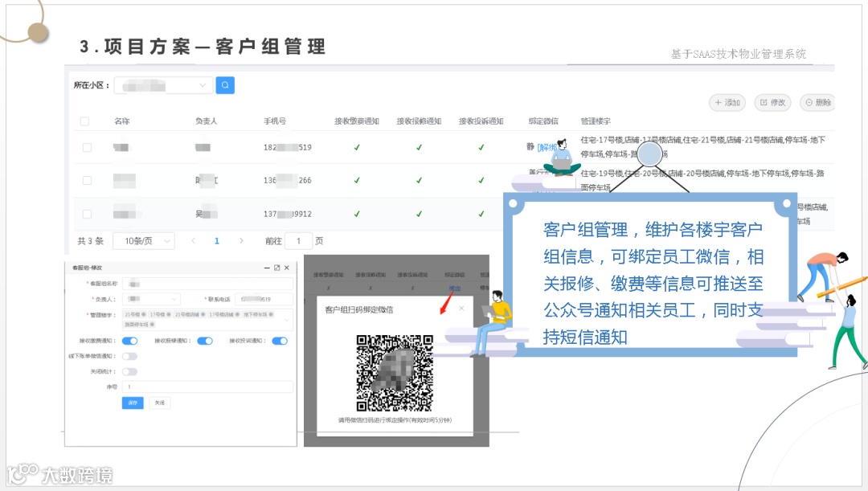
Task: Click the 手机号 column header
Action: [275, 121]
